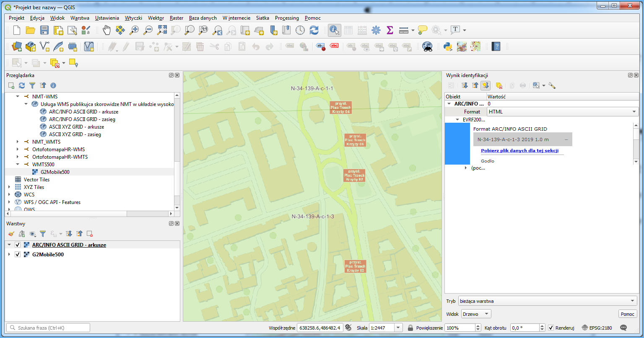Image resolution: width=644 pixels, height=338 pixels.
Task: Open the Raster menu
Action: [x=177, y=18]
